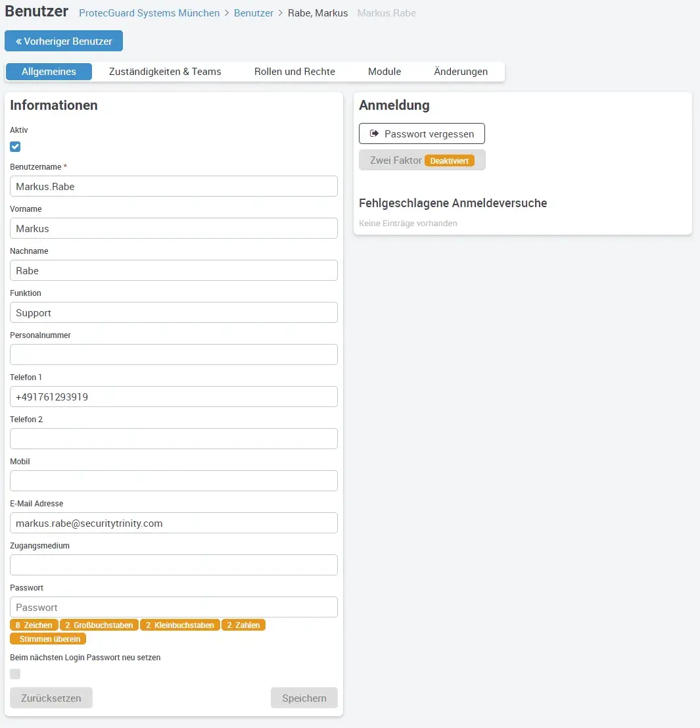Uncheck the Aktiv checkbox
The width and height of the screenshot is (700, 728).
click(x=15, y=147)
